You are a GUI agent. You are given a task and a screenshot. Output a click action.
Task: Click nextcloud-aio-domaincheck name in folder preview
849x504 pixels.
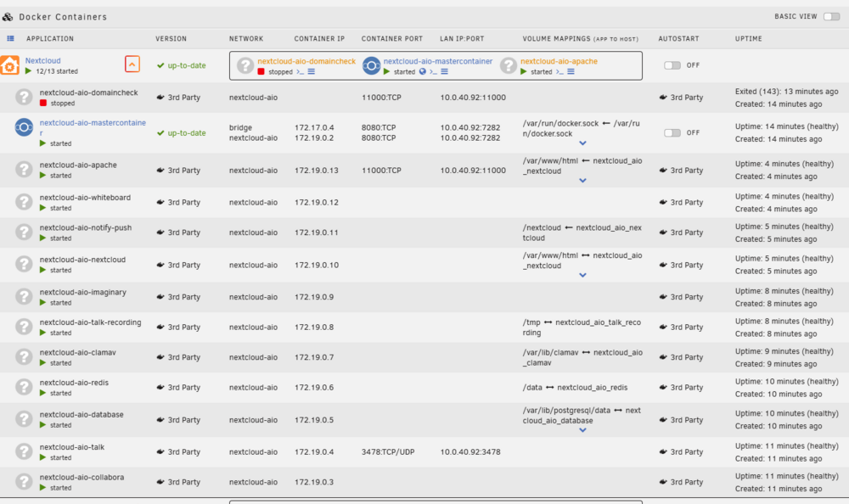click(x=306, y=61)
